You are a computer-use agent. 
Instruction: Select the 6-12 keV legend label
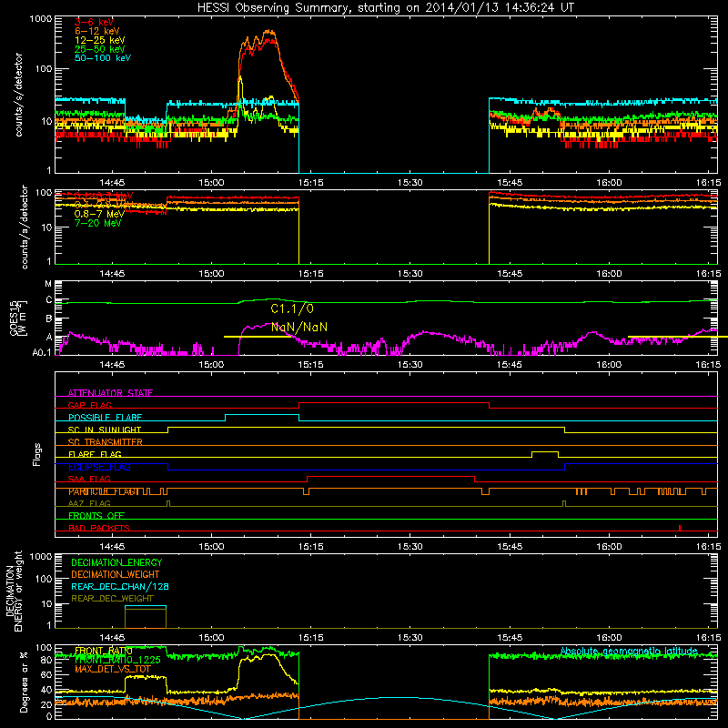97,31
